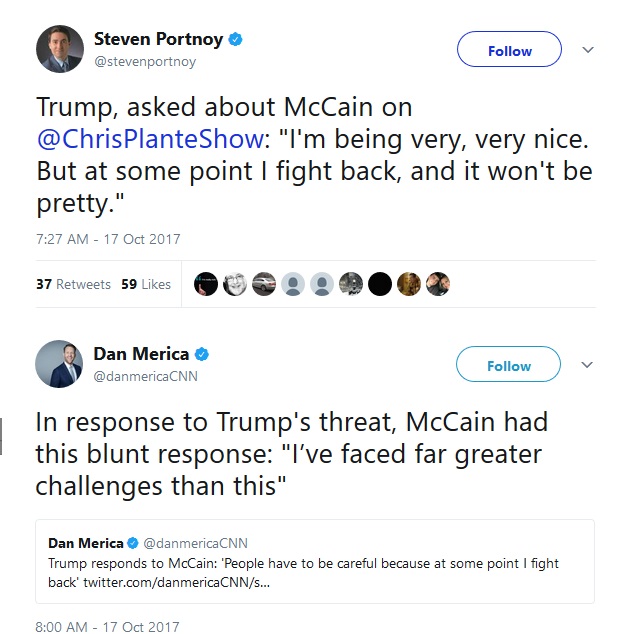Click the 8:00 AM - 17 Oct 2017 timestamp
628x634 pixels.
[x=107, y=626]
